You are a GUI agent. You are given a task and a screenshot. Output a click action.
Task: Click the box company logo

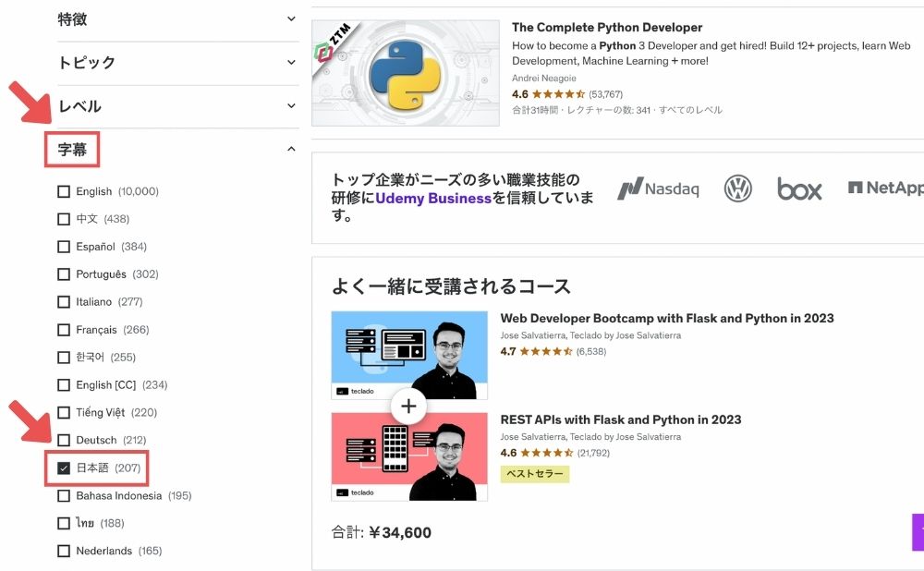(x=799, y=189)
